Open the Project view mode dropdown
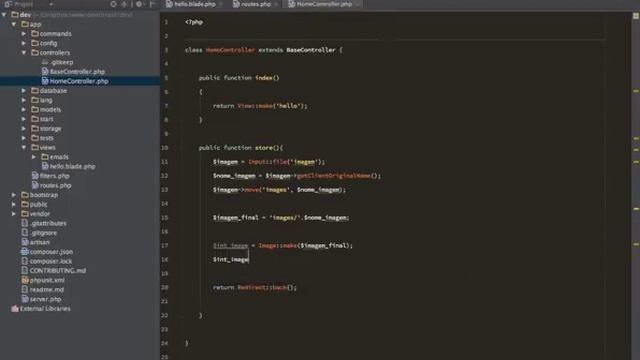Image resolution: width=640 pixels, height=360 pixels. [51, 4]
